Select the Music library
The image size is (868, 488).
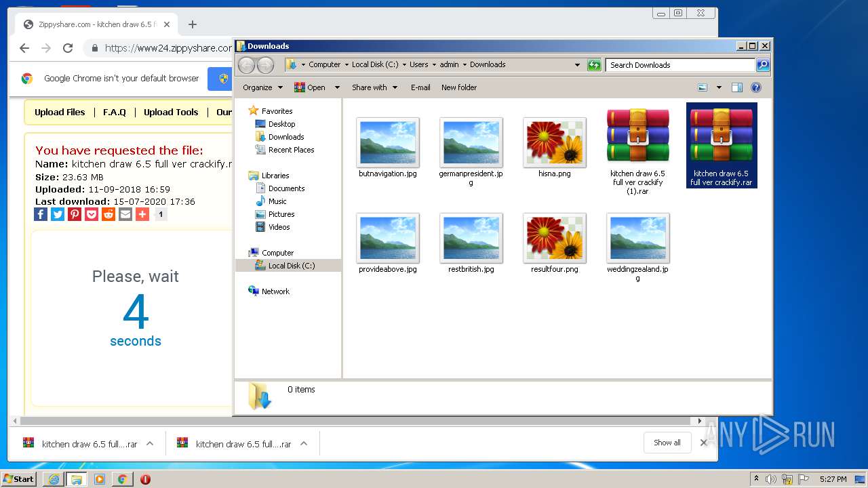pyautogui.click(x=277, y=201)
